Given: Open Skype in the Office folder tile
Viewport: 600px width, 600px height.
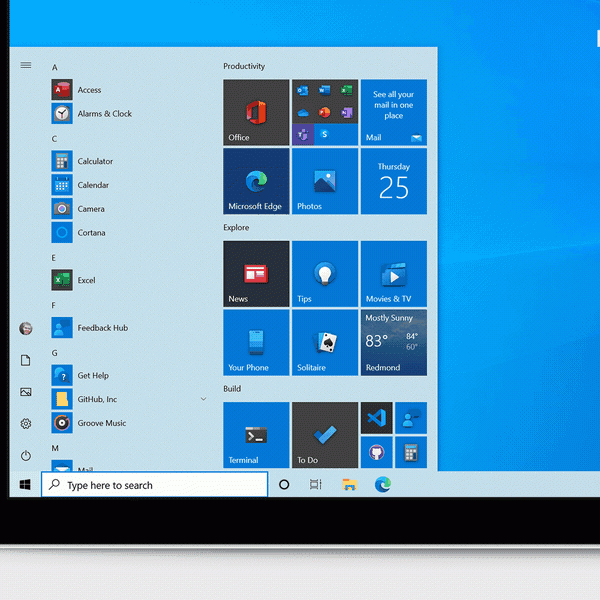Looking at the screenshot, I should 324,134.
